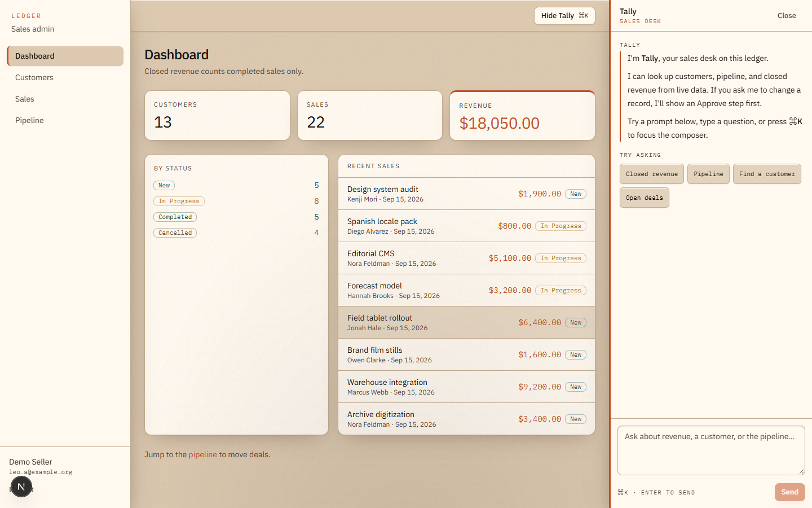The image size is (812, 508).
Task: Click the $1,900.00 amount
Action: (540, 194)
